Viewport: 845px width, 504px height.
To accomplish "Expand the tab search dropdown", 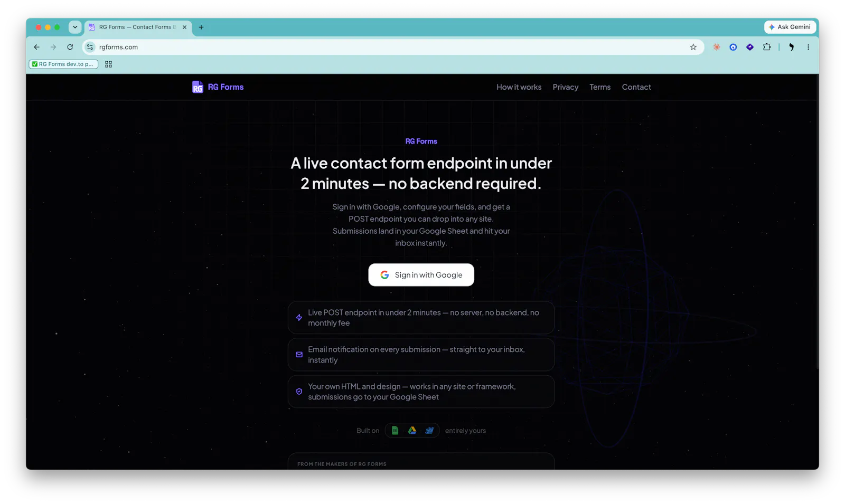I will click(x=75, y=27).
